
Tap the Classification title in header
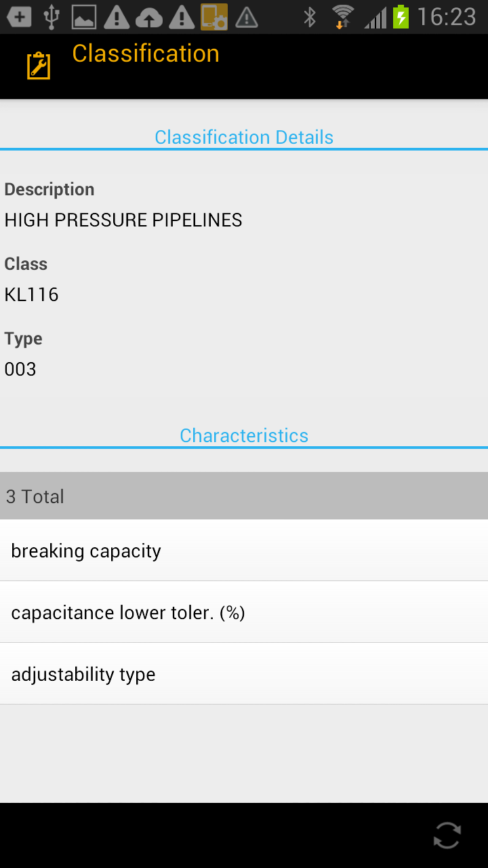point(146,54)
